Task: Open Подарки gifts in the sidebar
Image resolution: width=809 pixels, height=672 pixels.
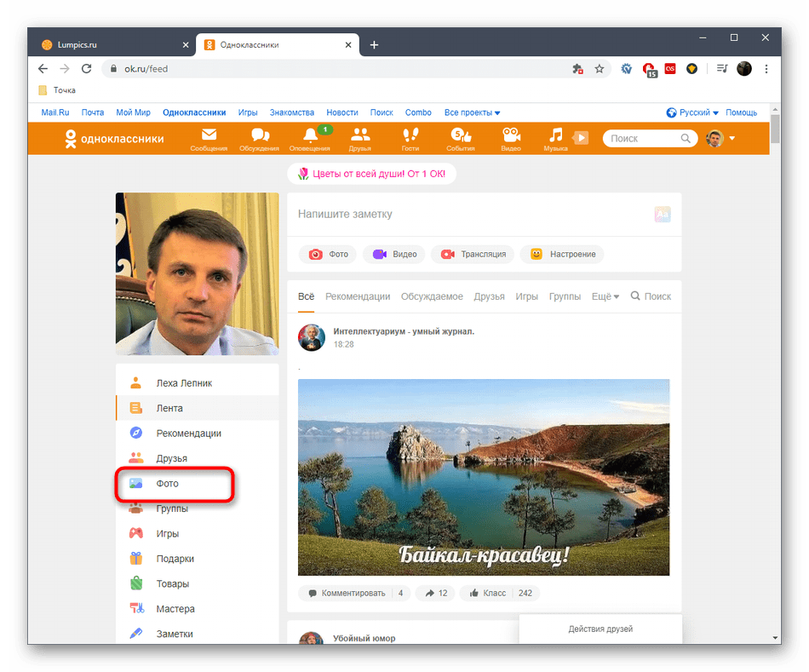Action: (x=175, y=559)
